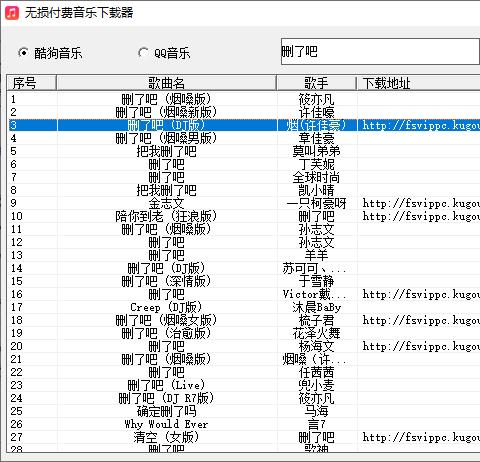Select row 25 song 确定删了吗
Screen dimensions: 480x462
tap(166, 411)
